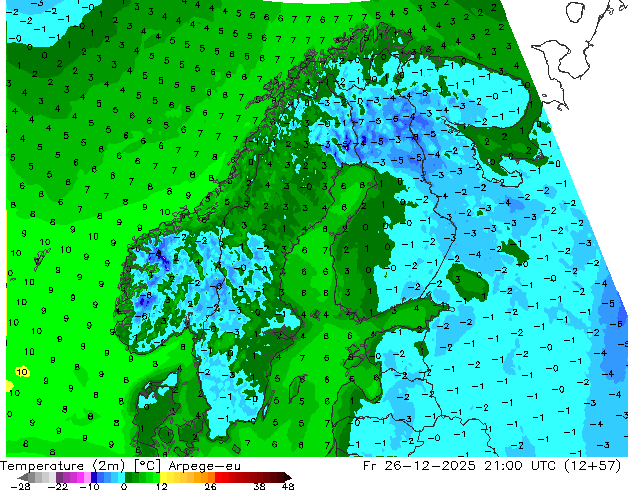Click the dark right arrow of the color bar

coord(288,477)
